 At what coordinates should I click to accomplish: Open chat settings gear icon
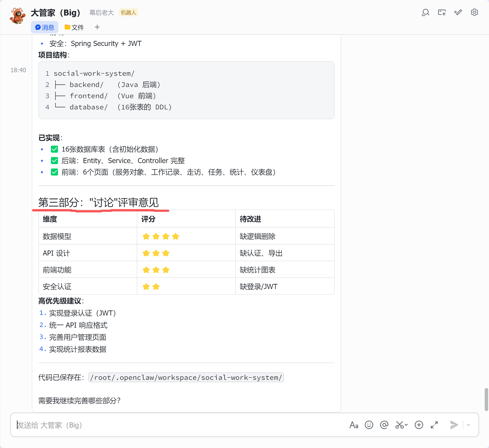click(x=474, y=12)
